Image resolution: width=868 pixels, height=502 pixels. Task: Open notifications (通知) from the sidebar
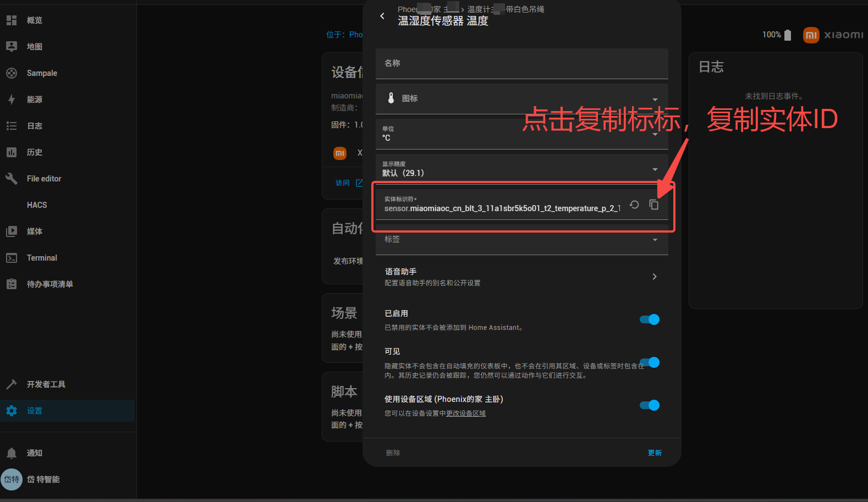[x=34, y=453]
